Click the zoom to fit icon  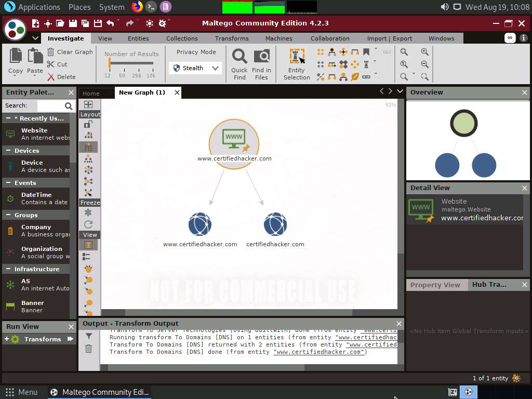pyautogui.click(x=404, y=52)
